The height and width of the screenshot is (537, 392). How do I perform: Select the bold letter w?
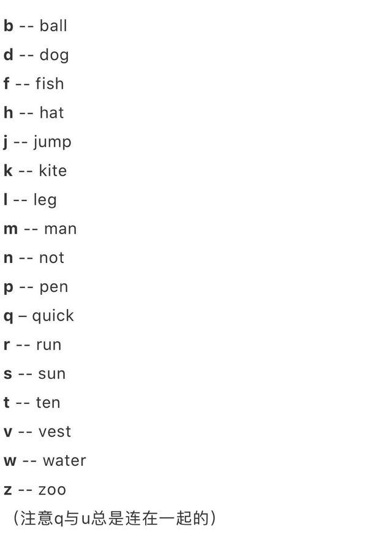[x=10, y=461]
